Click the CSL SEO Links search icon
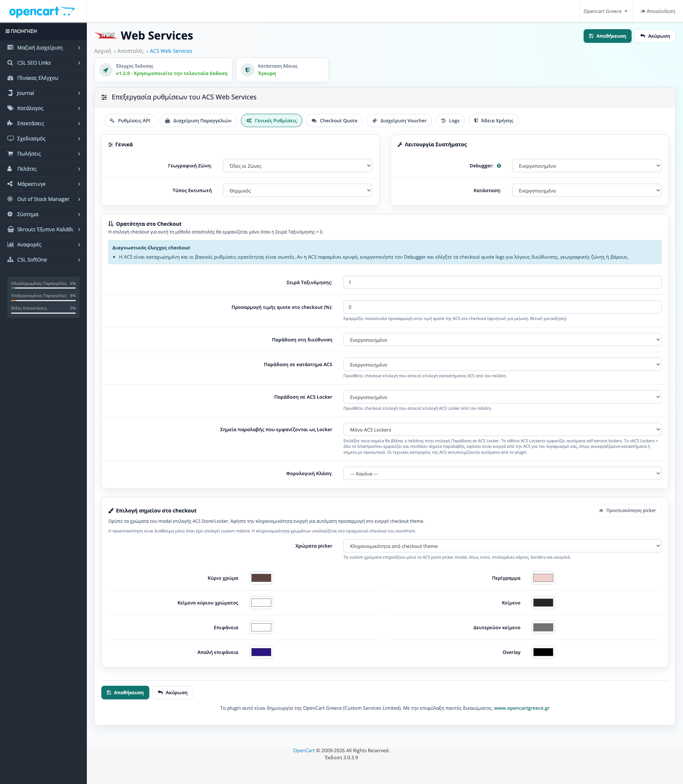The height and width of the screenshot is (784, 683). [x=10, y=63]
